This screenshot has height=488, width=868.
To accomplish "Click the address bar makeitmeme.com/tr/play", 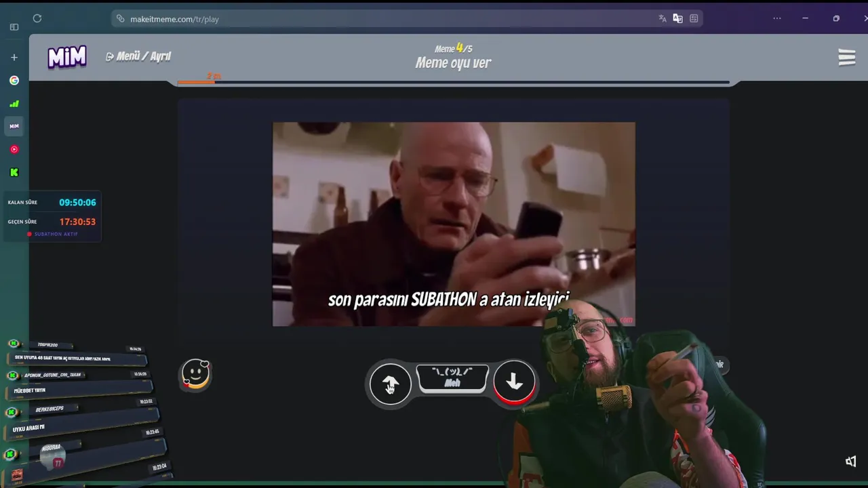I will [407, 19].
